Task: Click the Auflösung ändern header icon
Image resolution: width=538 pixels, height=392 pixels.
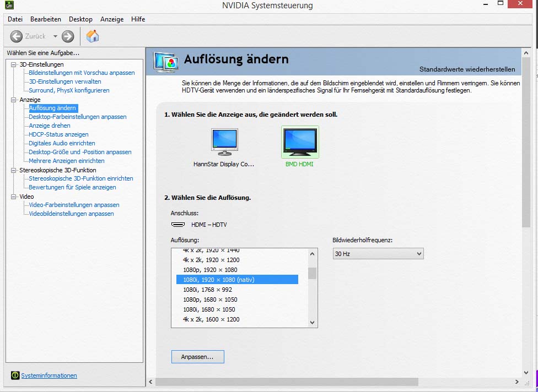Action: coord(166,62)
